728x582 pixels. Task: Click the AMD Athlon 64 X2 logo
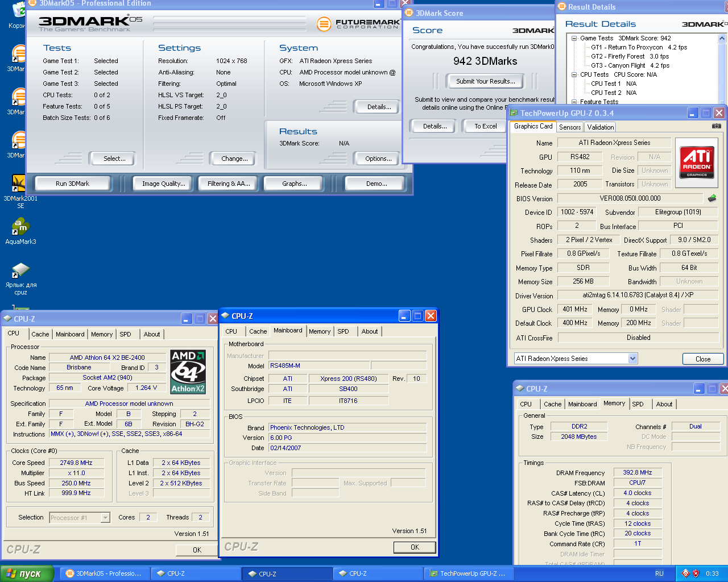pos(188,372)
